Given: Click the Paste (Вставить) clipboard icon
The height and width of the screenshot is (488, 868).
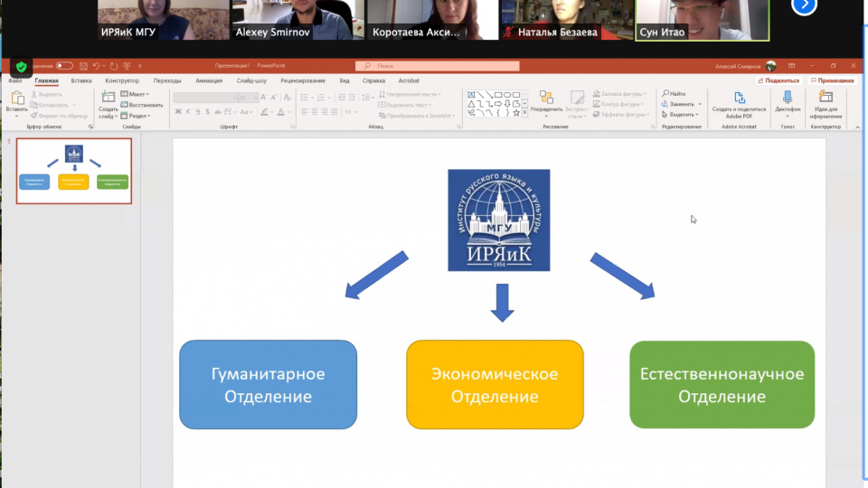Looking at the screenshot, I should coord(16,99).
